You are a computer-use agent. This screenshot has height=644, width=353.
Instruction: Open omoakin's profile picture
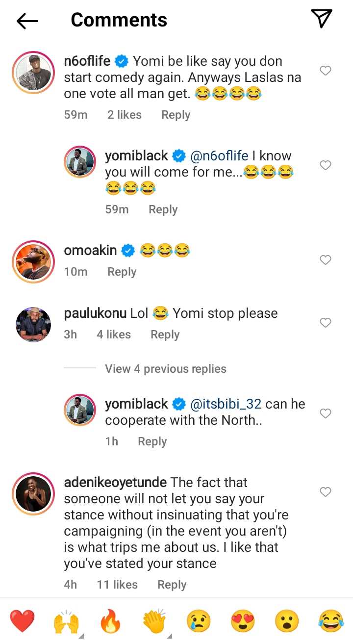[33, 262]
